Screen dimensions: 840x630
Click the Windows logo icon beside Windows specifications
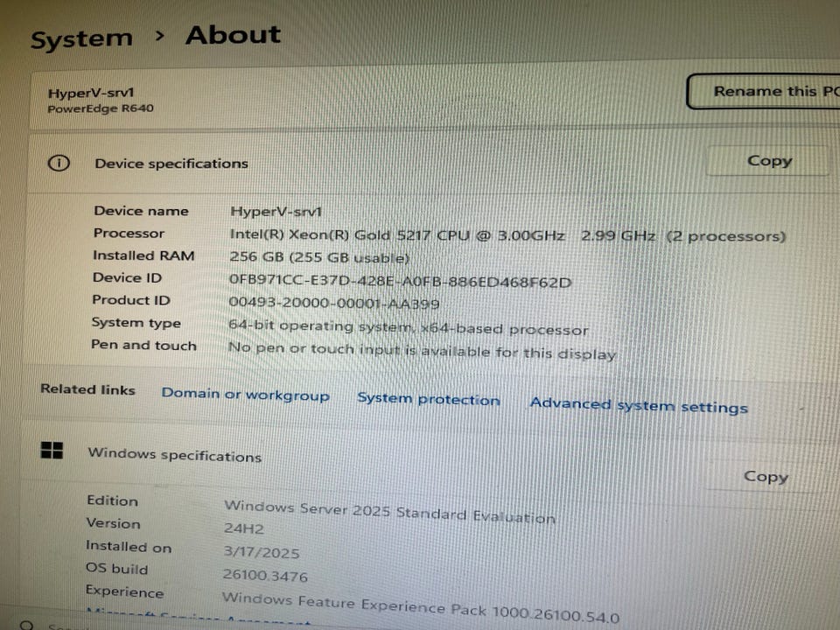(52, 450)
